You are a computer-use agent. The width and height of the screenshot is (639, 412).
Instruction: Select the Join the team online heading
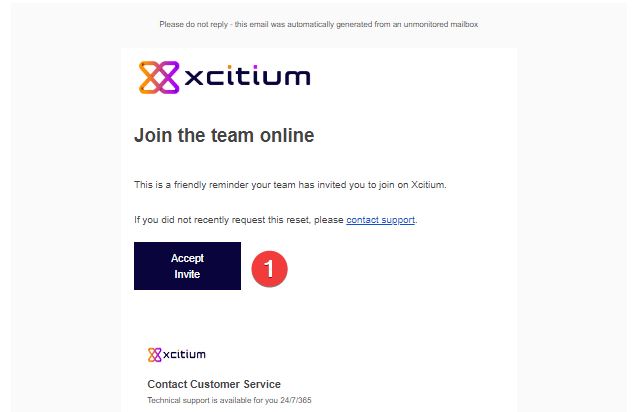point(224,135)
